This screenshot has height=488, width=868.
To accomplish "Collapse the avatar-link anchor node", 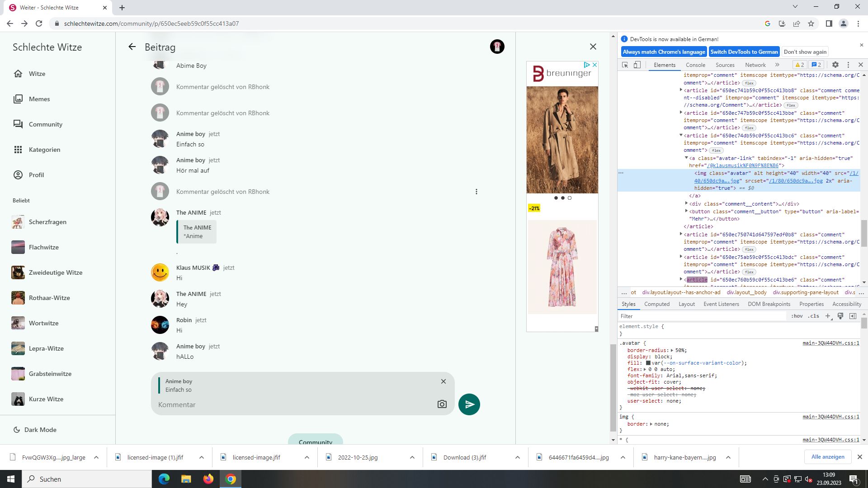I will click(x=686, y=158).
